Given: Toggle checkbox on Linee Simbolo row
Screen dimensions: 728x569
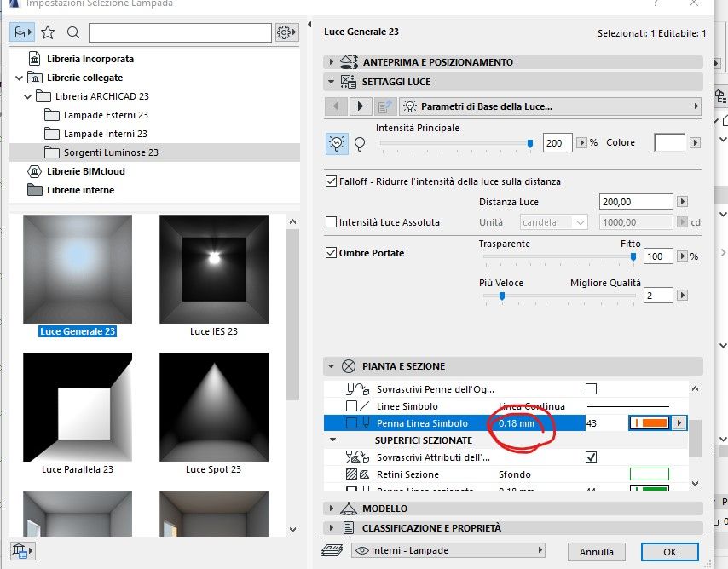Looking at the screenshot, I should [x=351, y=406].
